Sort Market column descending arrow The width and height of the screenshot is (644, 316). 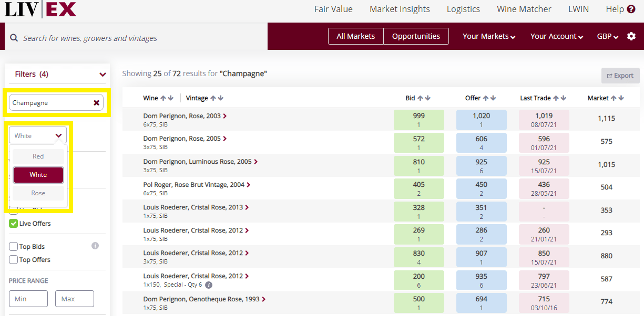[x=621, y=98]
